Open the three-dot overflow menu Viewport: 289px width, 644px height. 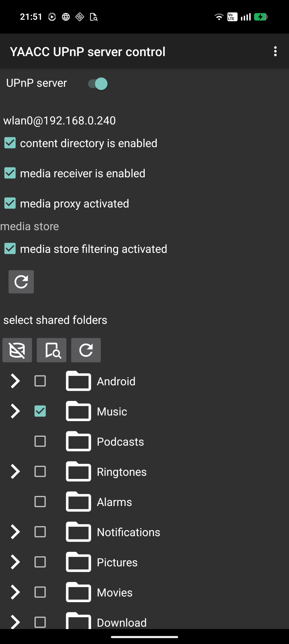coord(275,51)
